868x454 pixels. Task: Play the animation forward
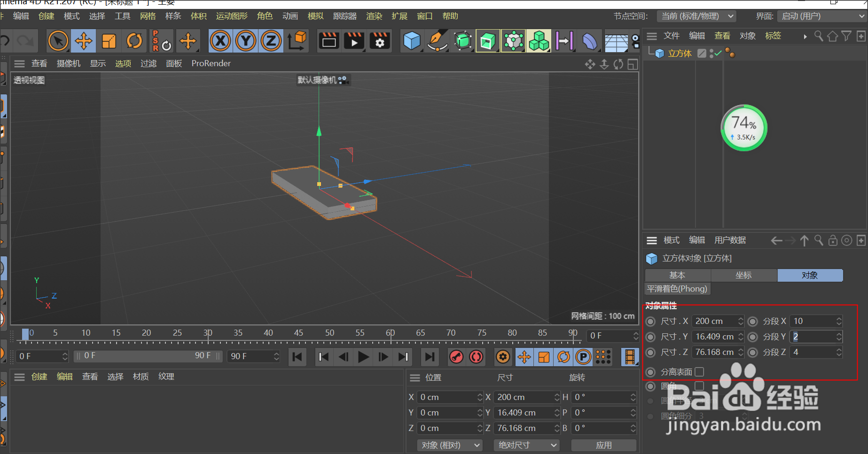coord(364,357)
